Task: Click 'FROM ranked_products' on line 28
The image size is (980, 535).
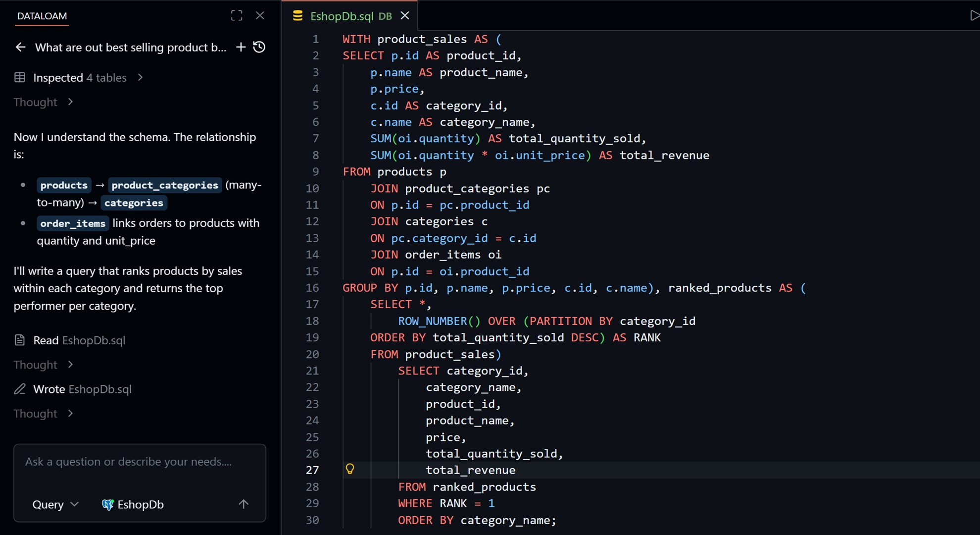Action: click(x=467, y=487)
